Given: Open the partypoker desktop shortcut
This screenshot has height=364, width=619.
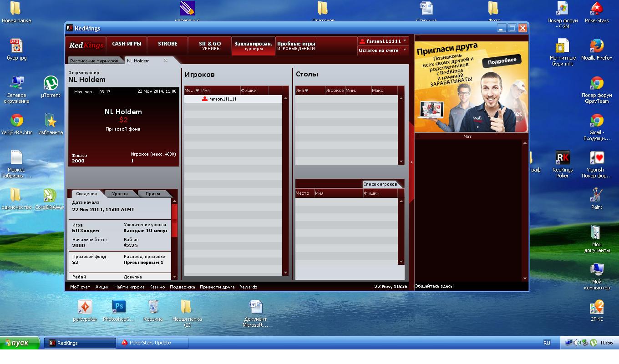Looking at the screenshot, I should [85, 307].
